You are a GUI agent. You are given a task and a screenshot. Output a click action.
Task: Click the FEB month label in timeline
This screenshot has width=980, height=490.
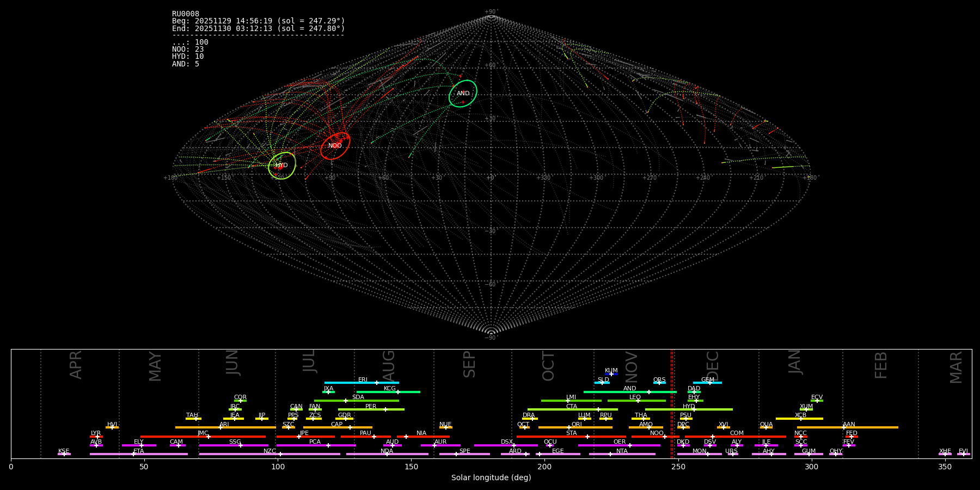[881, 365]
